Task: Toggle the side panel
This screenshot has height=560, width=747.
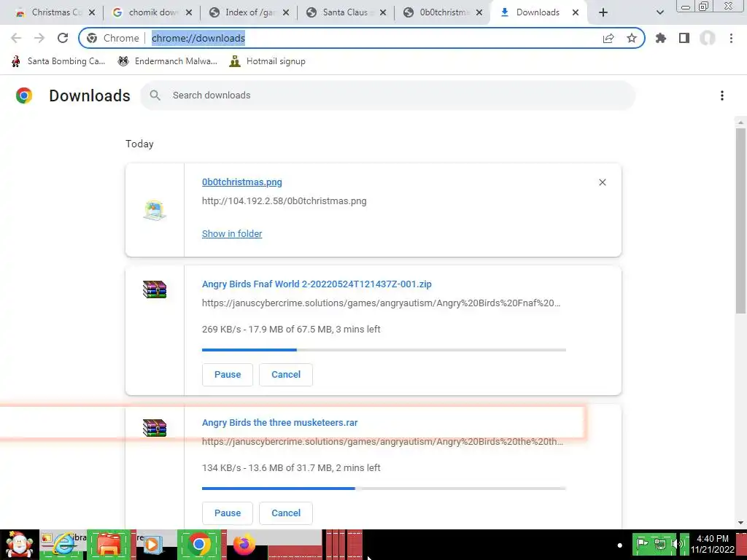Action: (x=684, y=38)
